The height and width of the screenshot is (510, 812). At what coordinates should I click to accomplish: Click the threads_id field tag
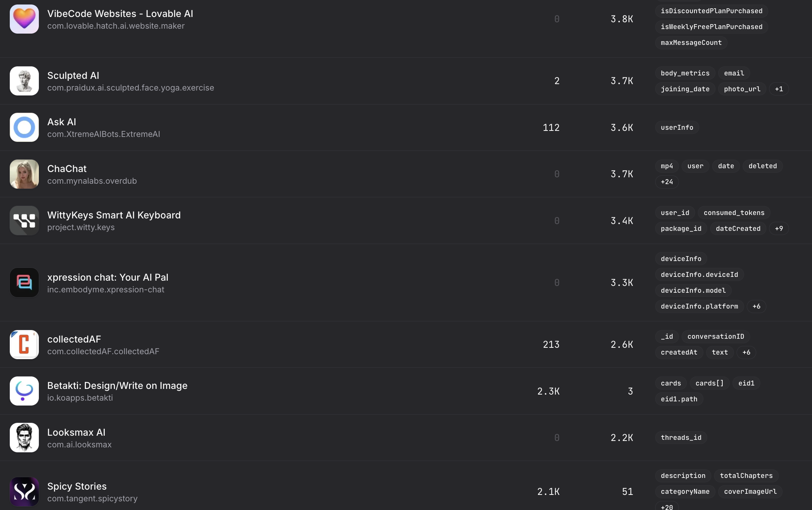[x=681, y=438]
